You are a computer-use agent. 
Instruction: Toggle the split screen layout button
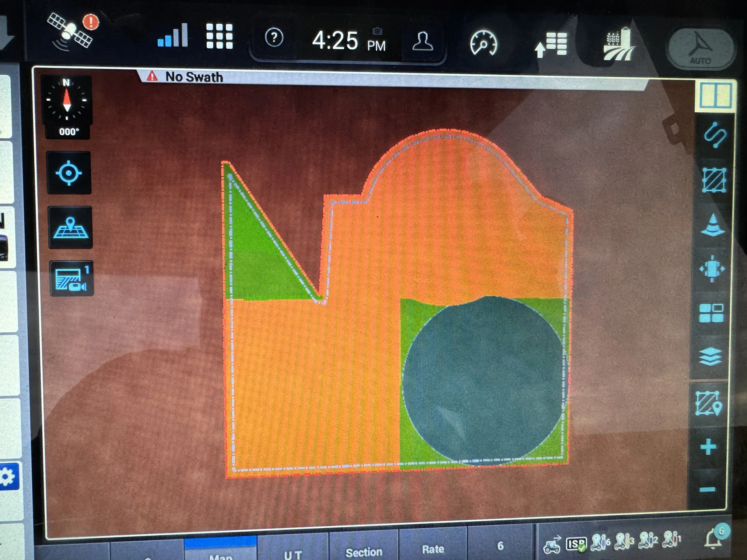click(715, 96)
